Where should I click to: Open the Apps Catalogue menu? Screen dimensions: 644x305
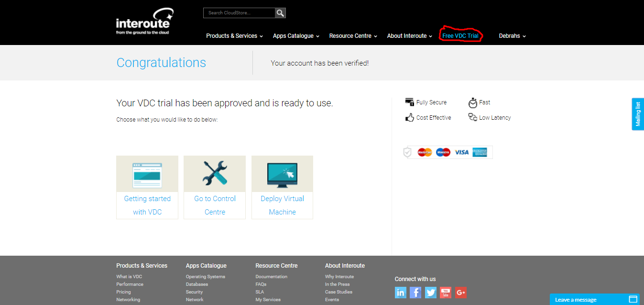(x=296, y=36)
